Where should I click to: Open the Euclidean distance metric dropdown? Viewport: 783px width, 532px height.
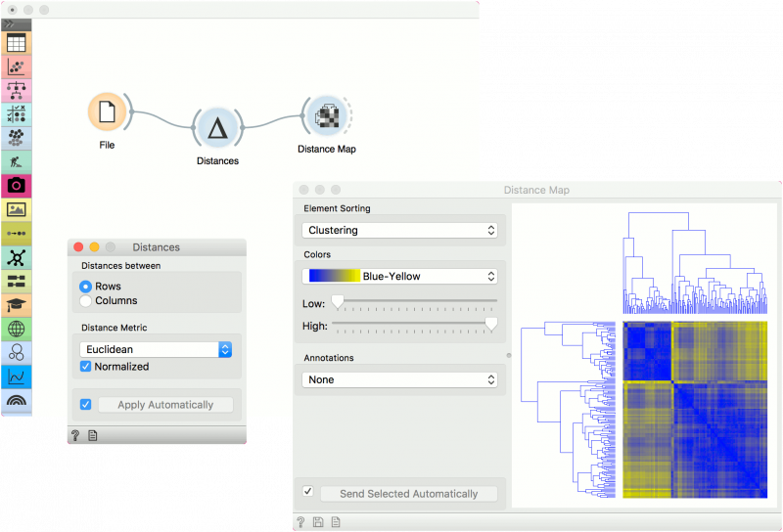coord(156,349)
